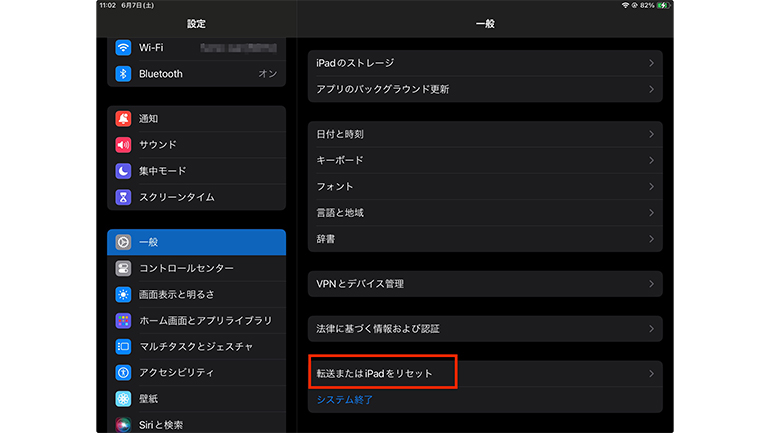Tap the 集中モード moon icon
This screenshot has height=433, width=770.
[x=123, y=171]
